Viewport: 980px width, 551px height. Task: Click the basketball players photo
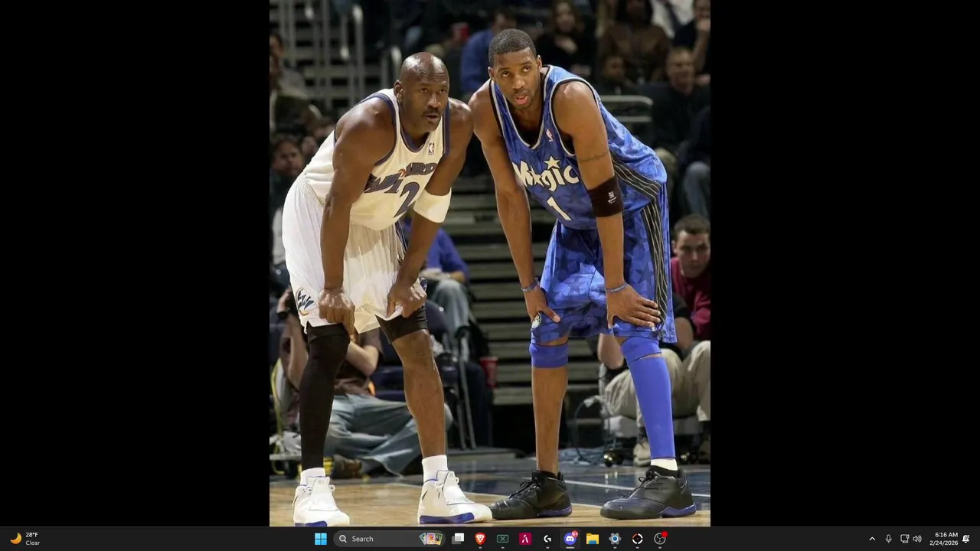coord(490,263)
